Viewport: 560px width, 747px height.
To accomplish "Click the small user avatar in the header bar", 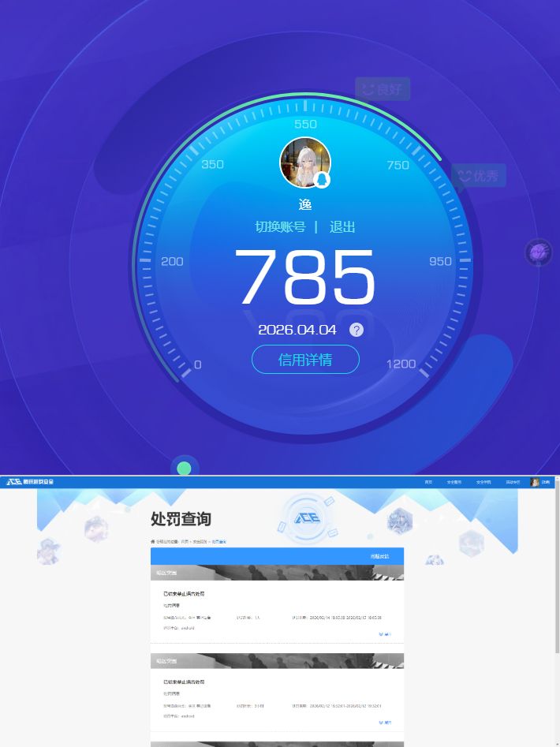I will (x=535, y=482).
